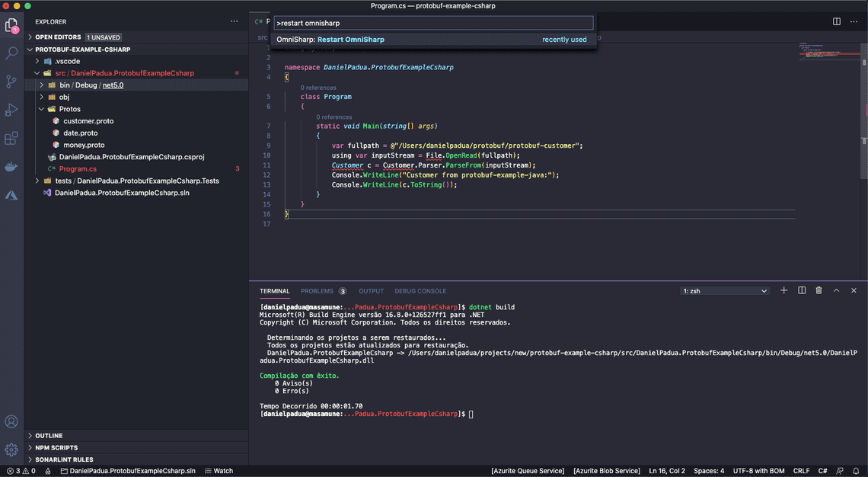The width and height of the screenshot is (868, 477).
Task: Expand the obj folder
Action: pyautogui.click(x=64, y=97)
